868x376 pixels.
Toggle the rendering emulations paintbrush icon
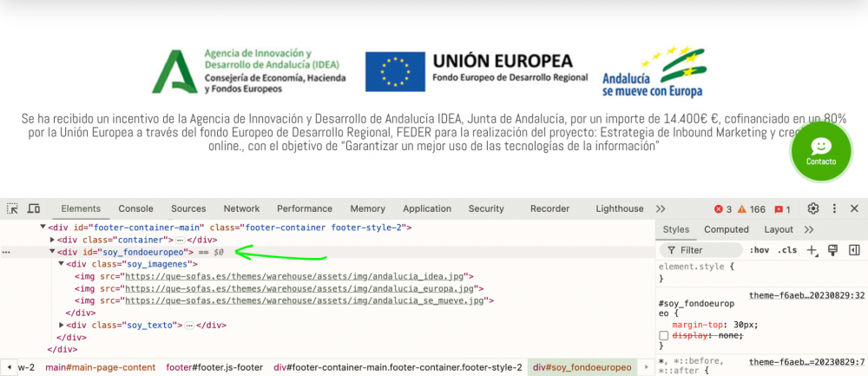832,250
